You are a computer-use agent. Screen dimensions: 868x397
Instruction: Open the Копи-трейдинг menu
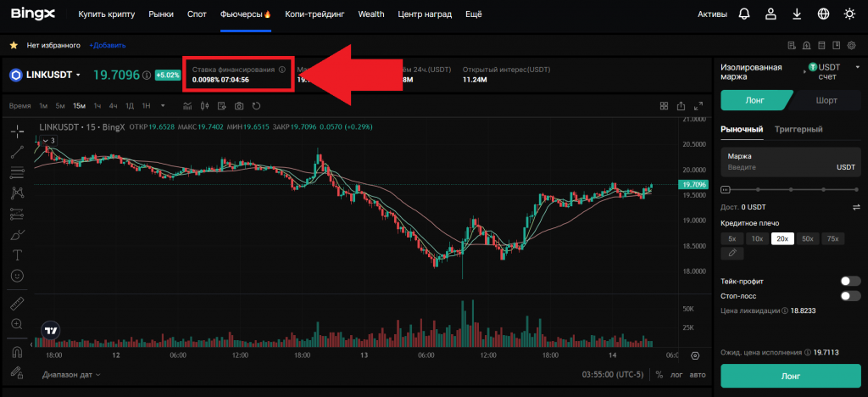pyautogui.click(x=315, y=14)
